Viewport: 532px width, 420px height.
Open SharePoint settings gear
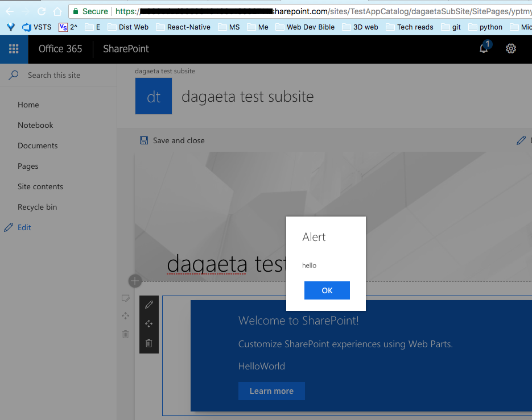click(510, 49)
